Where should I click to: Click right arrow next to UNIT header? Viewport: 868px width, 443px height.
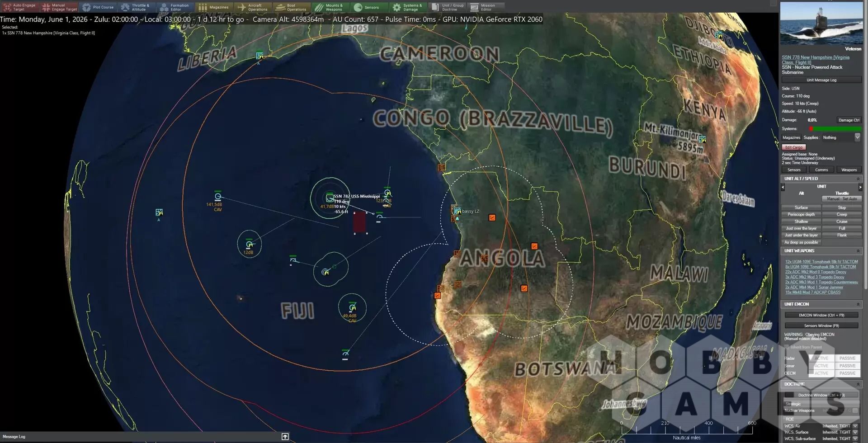pos(860,187)
